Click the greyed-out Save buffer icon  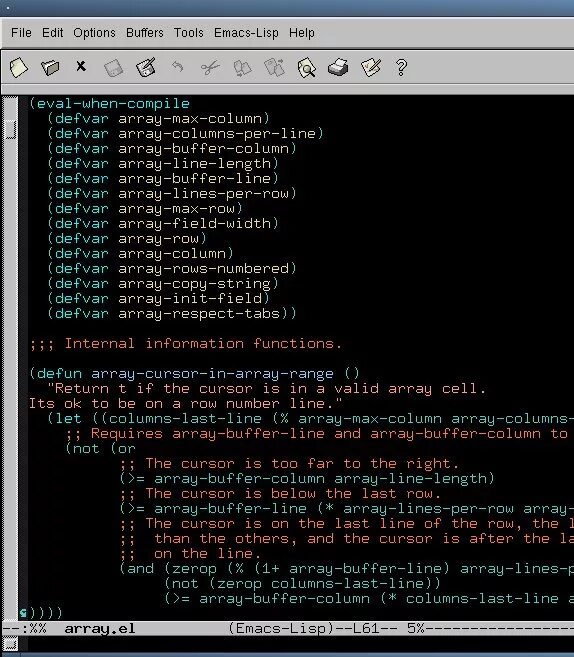(x=113, y=68)
